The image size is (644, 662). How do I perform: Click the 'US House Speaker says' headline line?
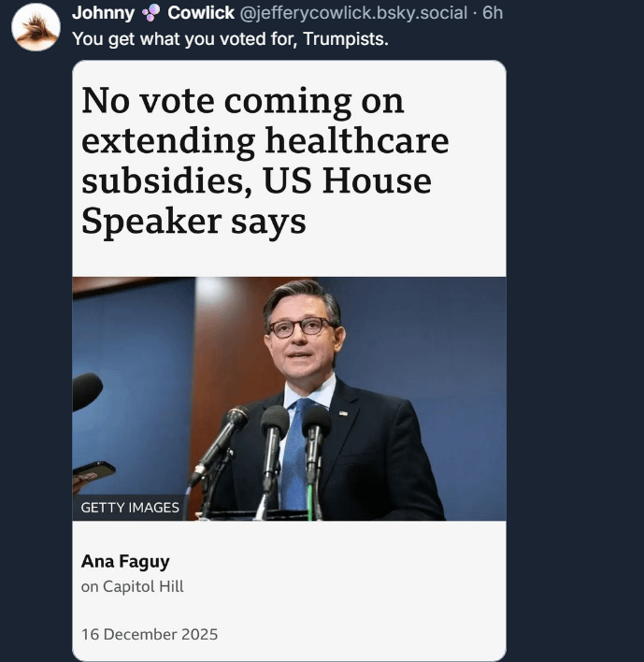coord(257,201)
